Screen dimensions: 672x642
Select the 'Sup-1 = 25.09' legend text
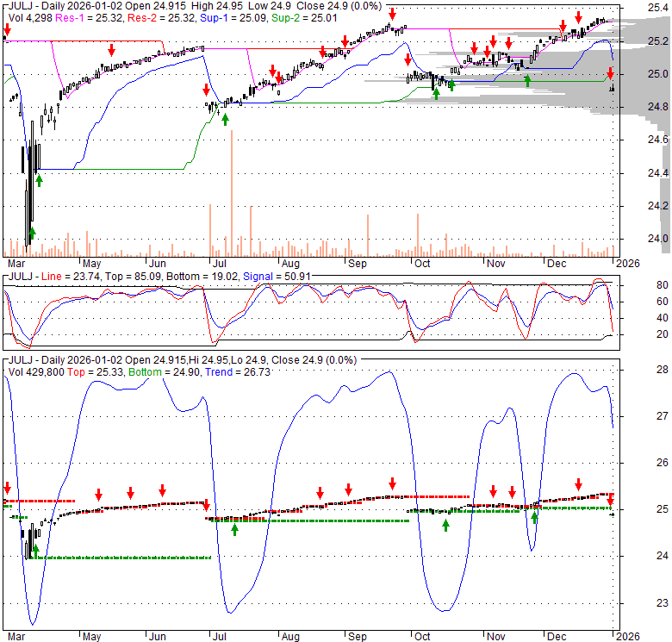pyautogui.click(x=234, y=18)
